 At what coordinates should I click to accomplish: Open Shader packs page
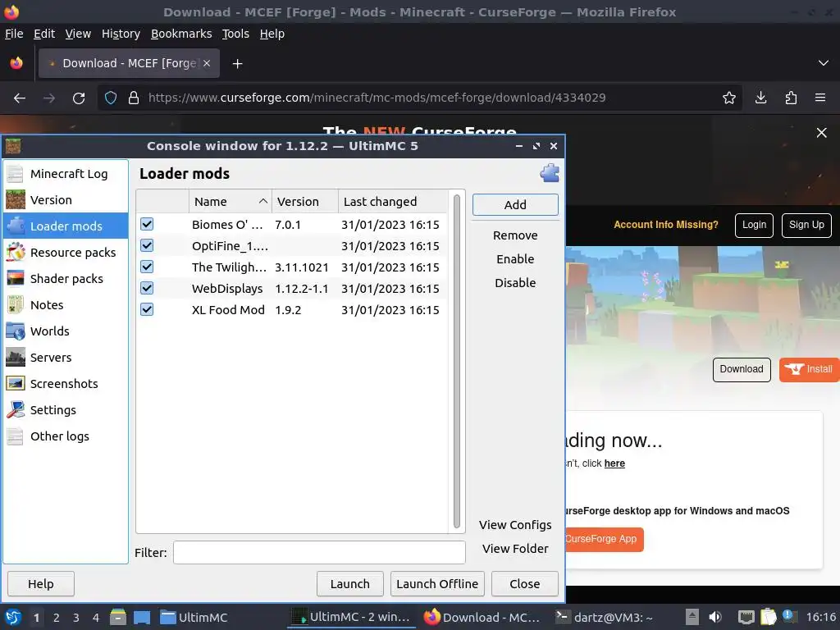66,279
